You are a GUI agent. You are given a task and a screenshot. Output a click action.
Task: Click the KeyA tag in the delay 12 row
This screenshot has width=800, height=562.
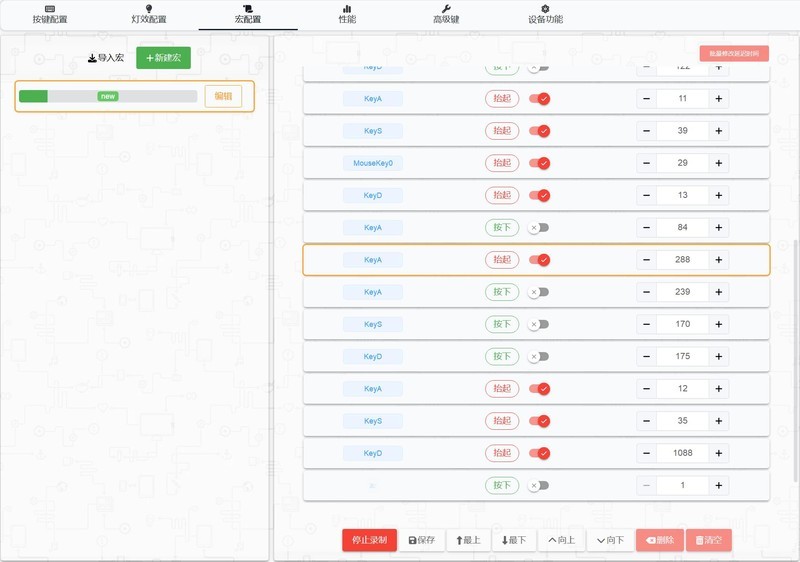[373, 389]
